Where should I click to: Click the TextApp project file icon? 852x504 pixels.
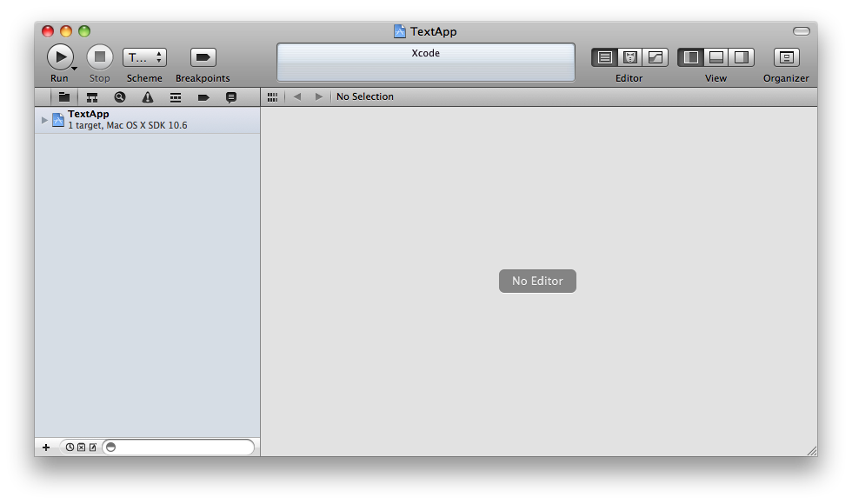58,120
